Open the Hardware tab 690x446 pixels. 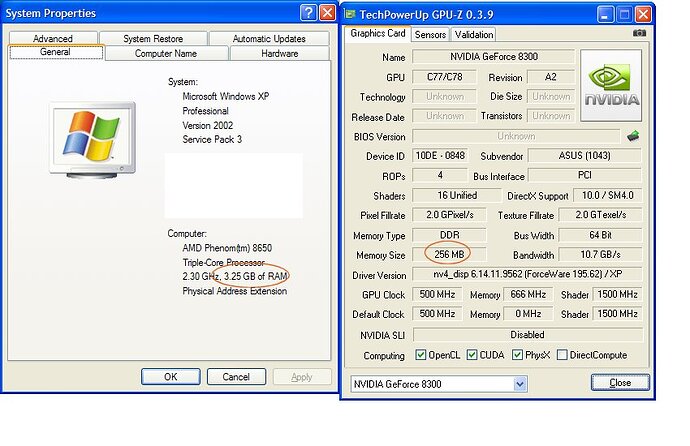280,53
